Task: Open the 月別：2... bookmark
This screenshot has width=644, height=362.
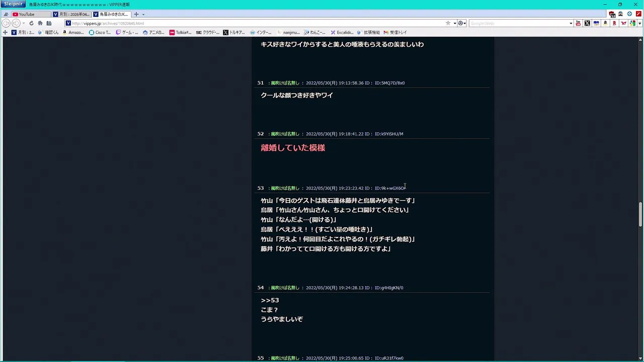Action: click(23, 32)
